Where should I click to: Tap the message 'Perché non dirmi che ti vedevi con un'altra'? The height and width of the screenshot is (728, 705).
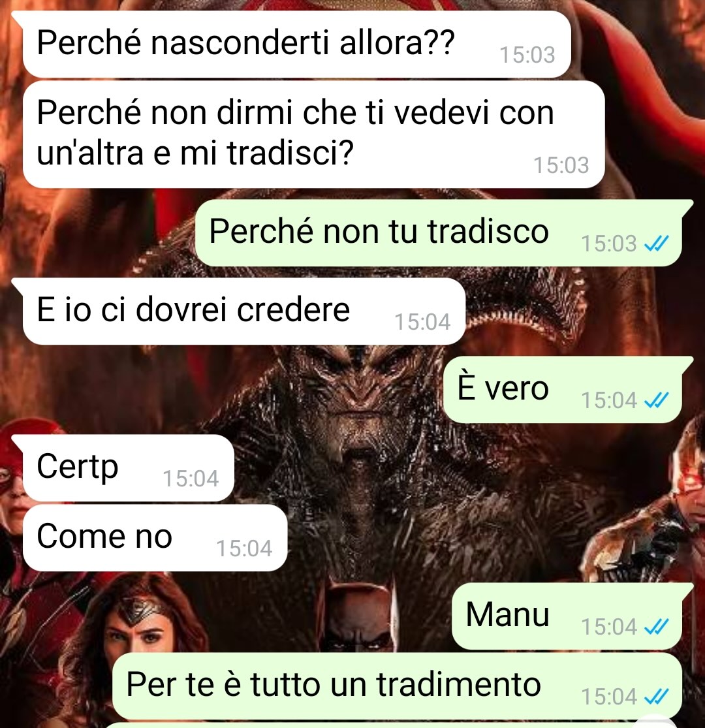(x=314, y=135)
